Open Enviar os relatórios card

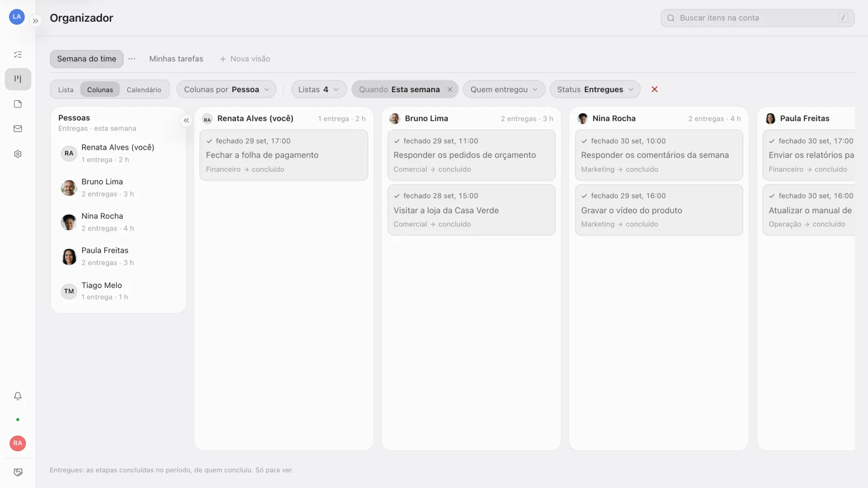point(809,155)
